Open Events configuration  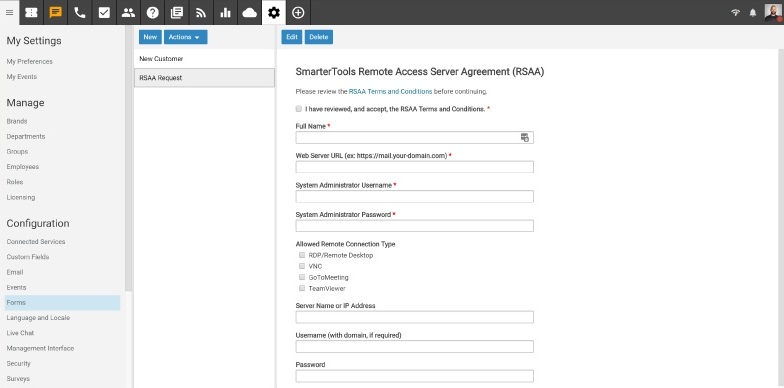(x=16, y=287)
